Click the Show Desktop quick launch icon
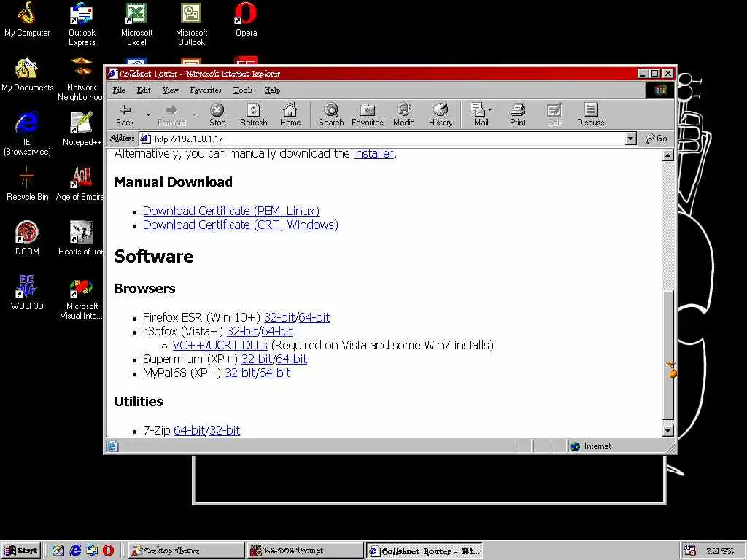 click(58, 551)
